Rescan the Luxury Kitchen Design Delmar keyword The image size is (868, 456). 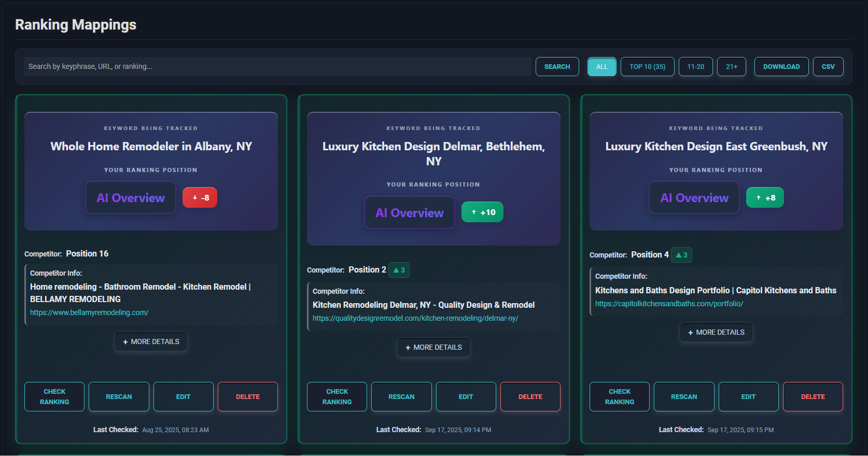click(x=401, y=397)
